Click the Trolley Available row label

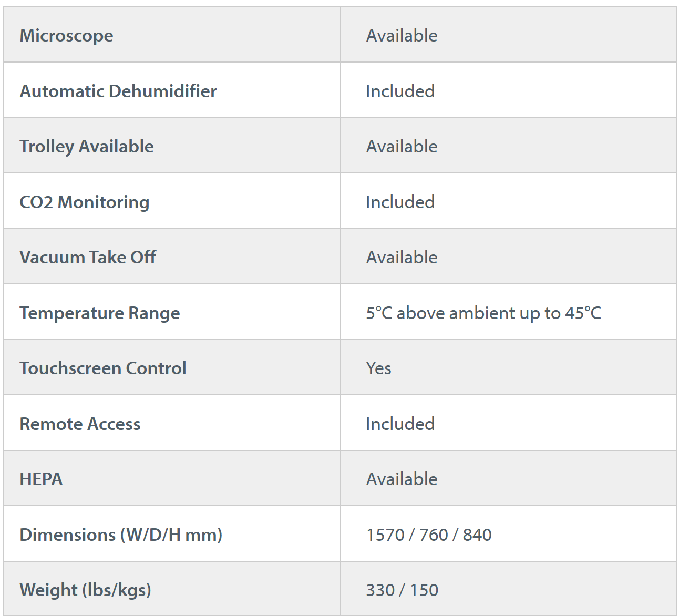coord(87,147)
